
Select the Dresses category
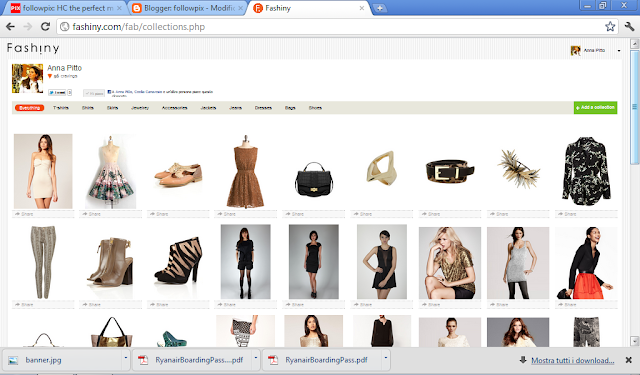point(263,108)
